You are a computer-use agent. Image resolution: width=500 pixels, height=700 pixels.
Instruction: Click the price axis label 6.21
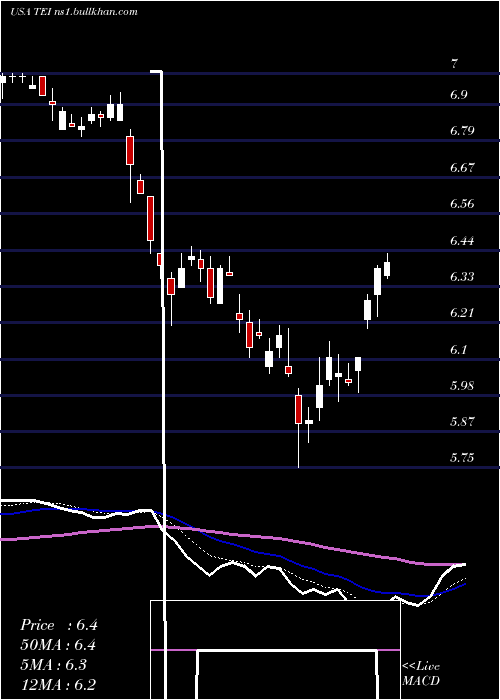coord(462,312)
